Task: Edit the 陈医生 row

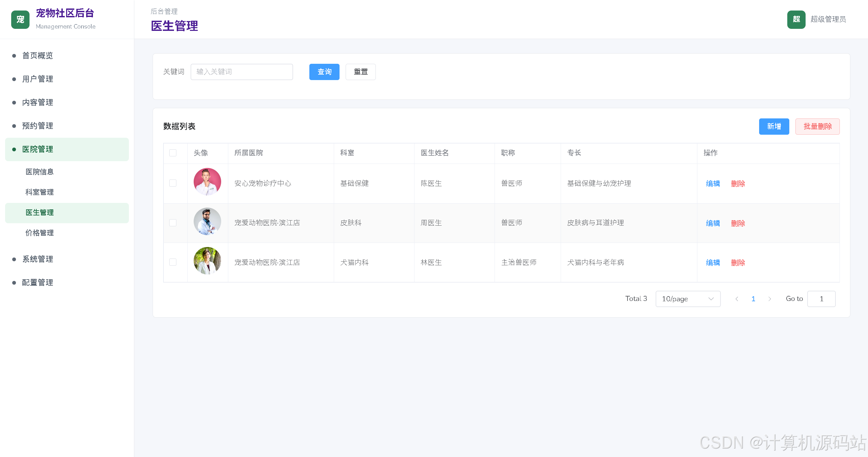Action: click(x=713, y=184)
